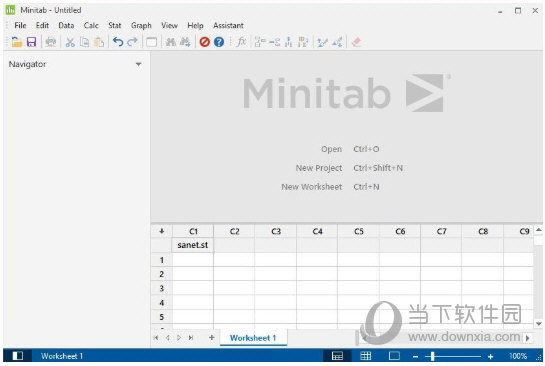Viewport: 545px width, 366px height.
Task: Click the red Cancel stop icon
Action: 205,42
